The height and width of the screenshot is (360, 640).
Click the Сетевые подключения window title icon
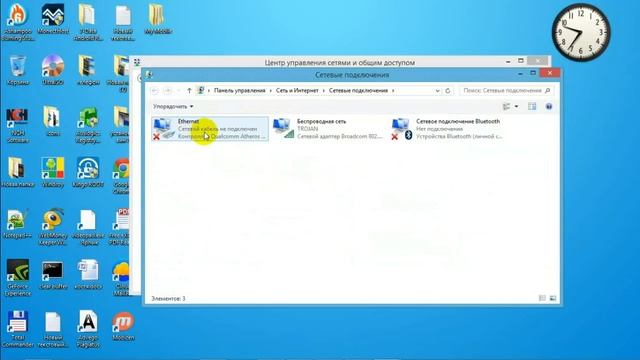point(149,74)
